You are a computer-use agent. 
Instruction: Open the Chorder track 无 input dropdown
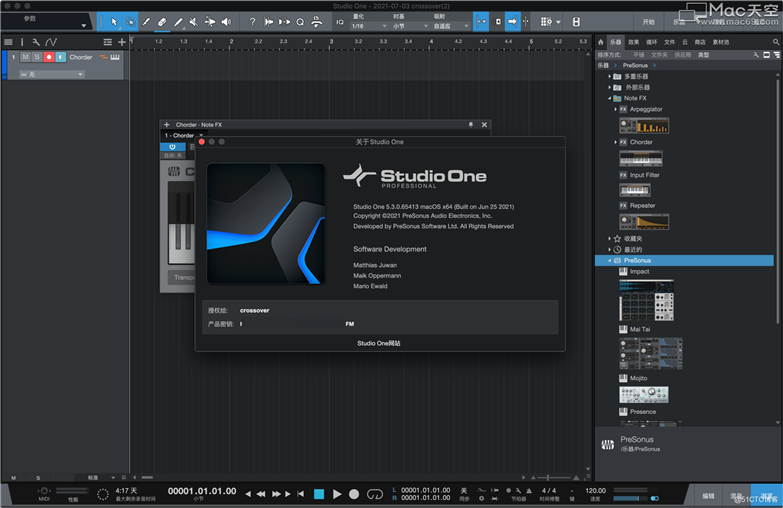click(51, 74)
